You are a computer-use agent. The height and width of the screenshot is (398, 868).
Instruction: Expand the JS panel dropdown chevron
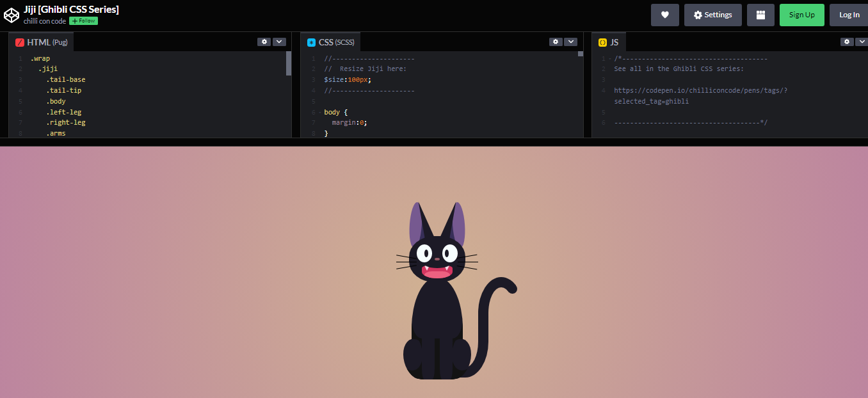point(862,41)
